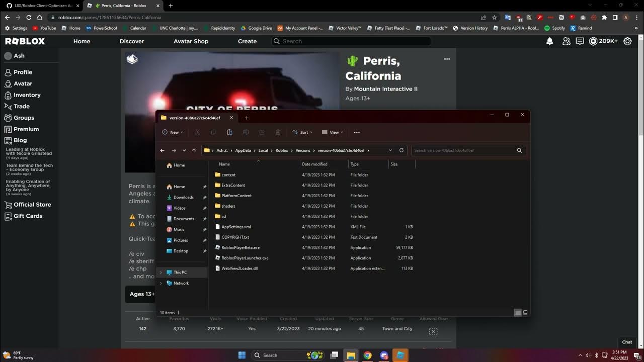Reload the Chrome page
The height and width of the screenshot is (362, 644).
[x=29, y=18]
